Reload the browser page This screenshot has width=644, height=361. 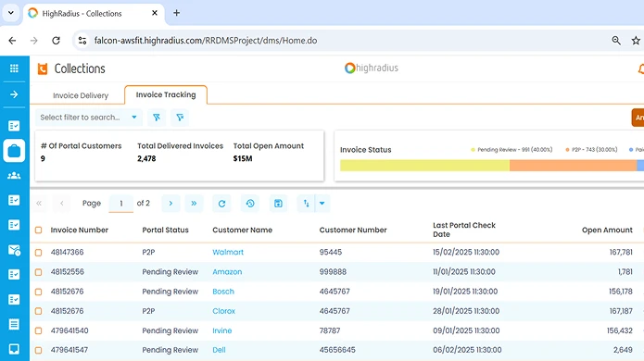pyautogui.click(x=56, y=40)
